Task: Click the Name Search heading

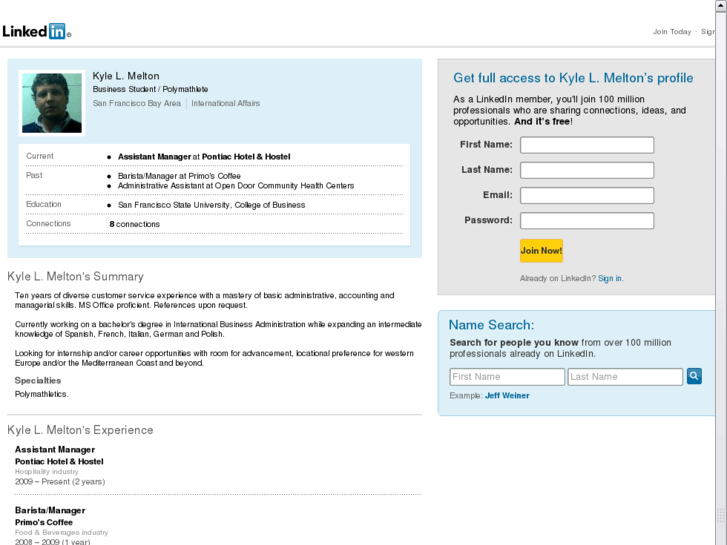Action: (x=491, y=325)
